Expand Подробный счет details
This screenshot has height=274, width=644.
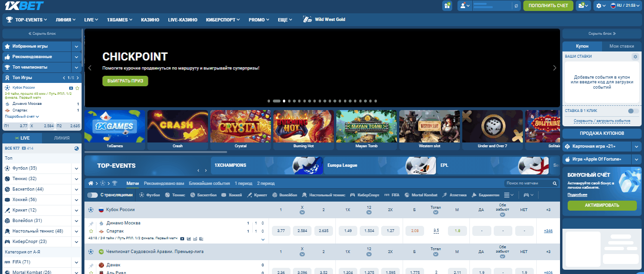point(22,116)
